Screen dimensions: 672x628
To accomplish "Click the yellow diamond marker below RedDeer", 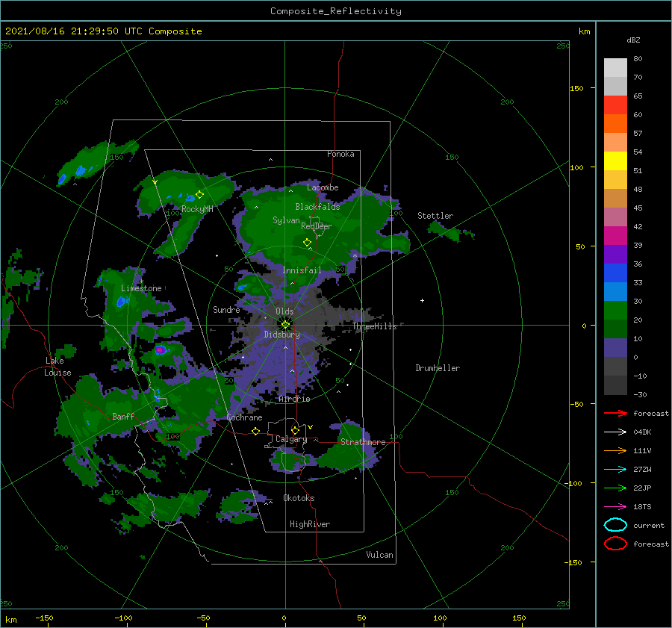I will click(x=307, y=243).
